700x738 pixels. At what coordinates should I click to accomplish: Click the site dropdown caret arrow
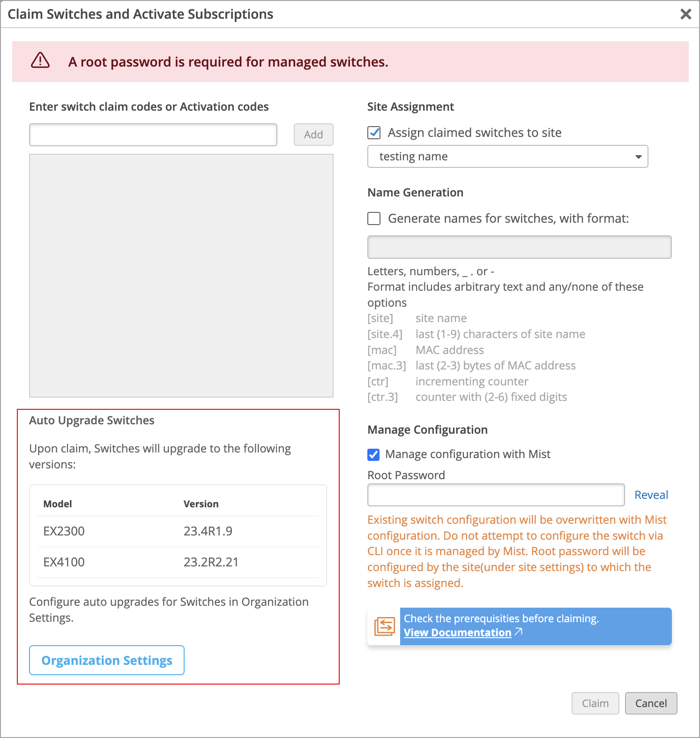(638, 157)
